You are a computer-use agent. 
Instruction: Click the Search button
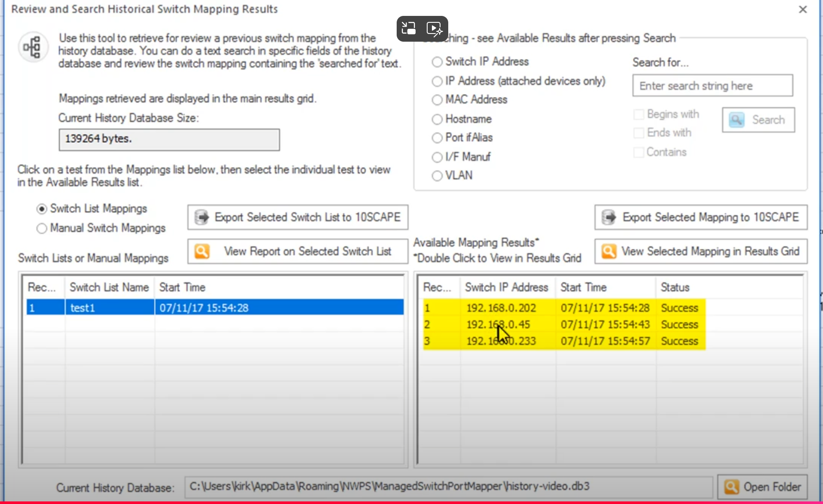(x=759, y=120)
